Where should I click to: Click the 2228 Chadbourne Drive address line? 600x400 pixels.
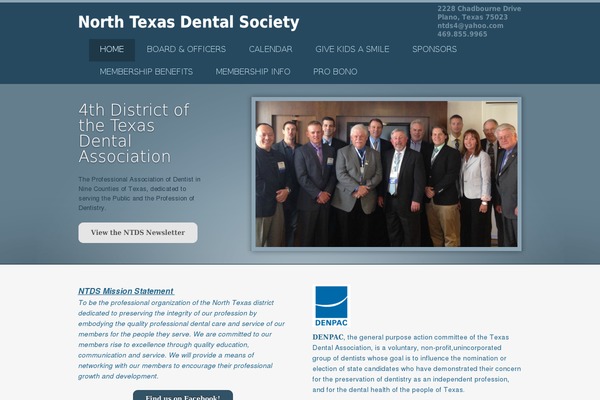coord(479,8)
